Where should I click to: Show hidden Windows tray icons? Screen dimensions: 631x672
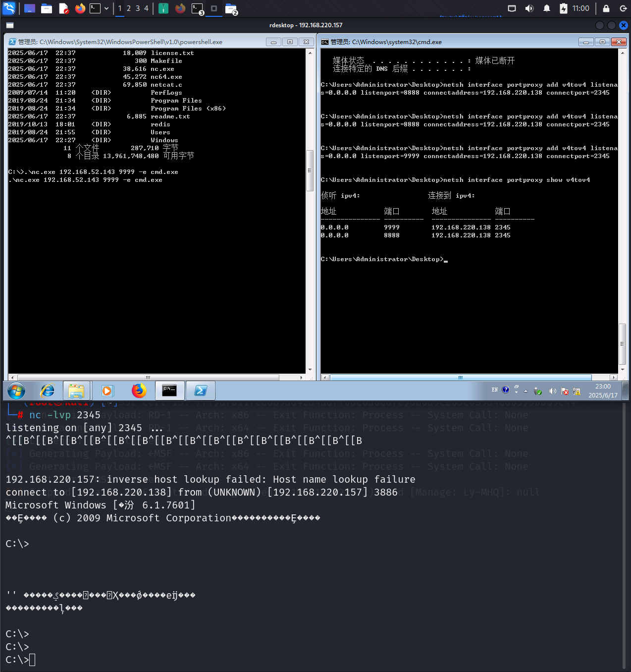[526, 391]
